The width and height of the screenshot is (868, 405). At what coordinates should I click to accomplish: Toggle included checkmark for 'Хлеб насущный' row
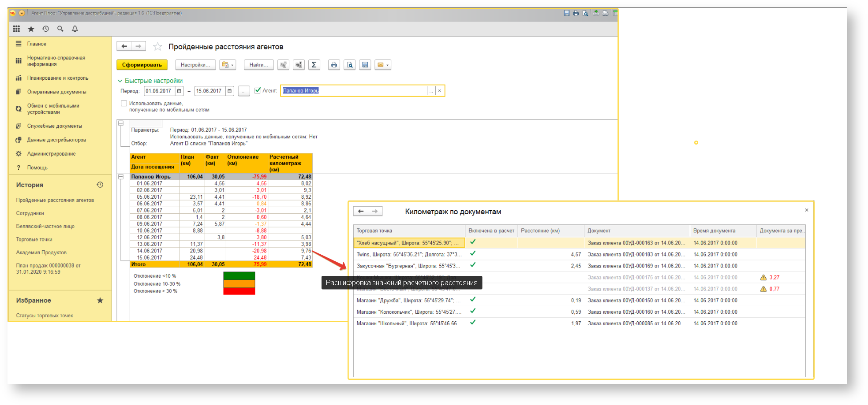pos(473,242)
